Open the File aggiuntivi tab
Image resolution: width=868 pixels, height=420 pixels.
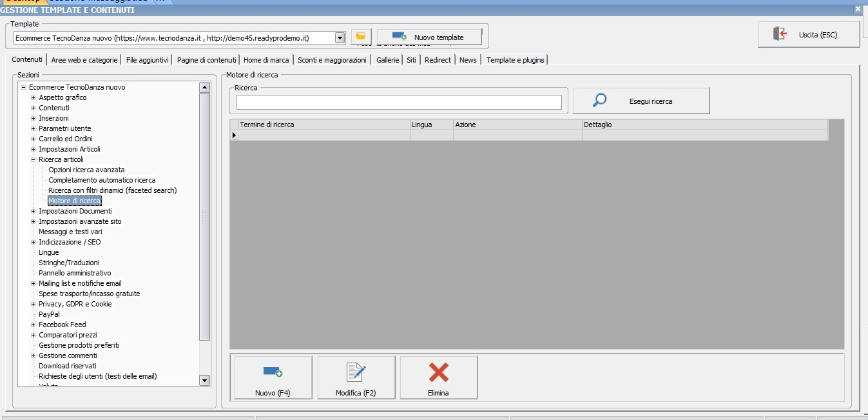point(148,60)
